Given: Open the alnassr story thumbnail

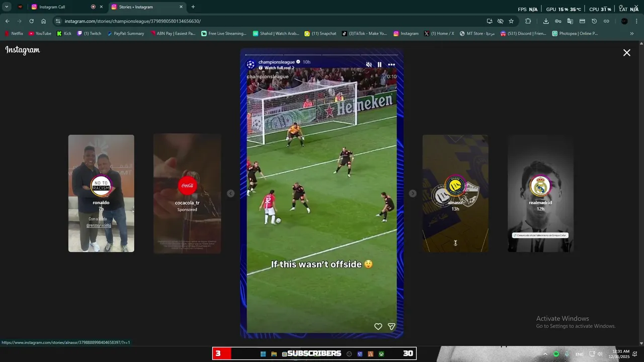Looking at the screenshot, I should click(455, 193).
